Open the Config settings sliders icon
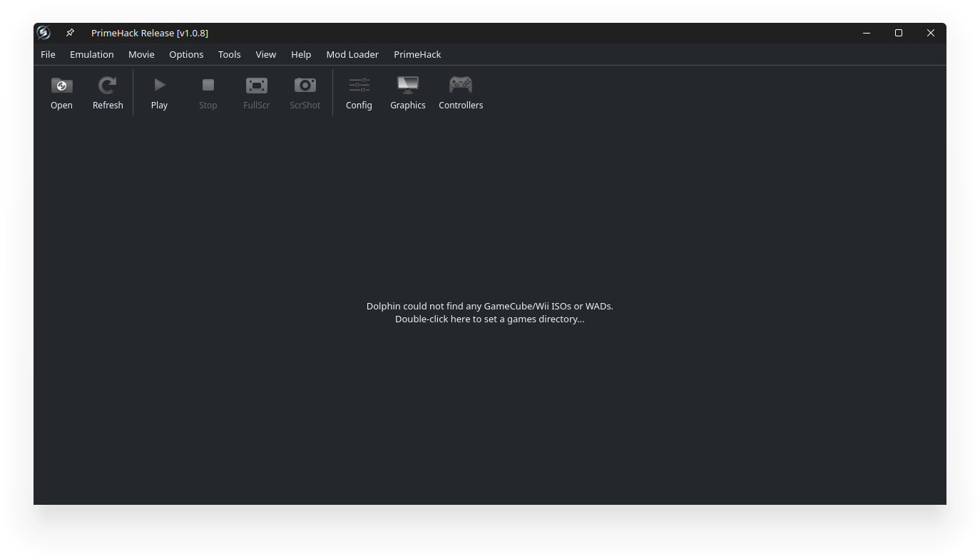Image resolution: width=980 pixels, height=559 pixels. (x=359, y=86)
